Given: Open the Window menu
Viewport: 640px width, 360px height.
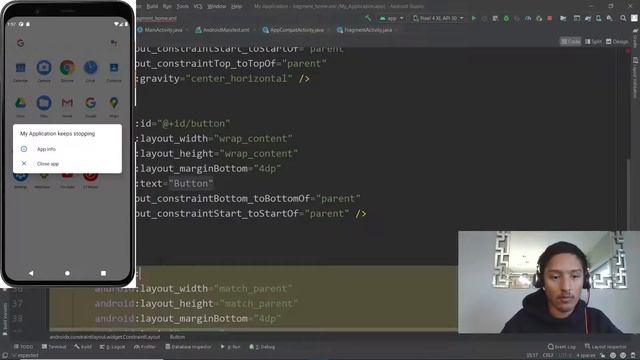Looking at the screenshot, I should (x=217, y=7).
